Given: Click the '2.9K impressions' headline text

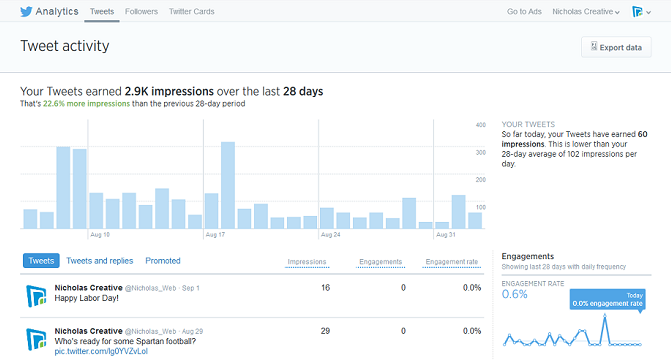Looking at the screenshot, I should pyautogui.click(x=169, y=91).
